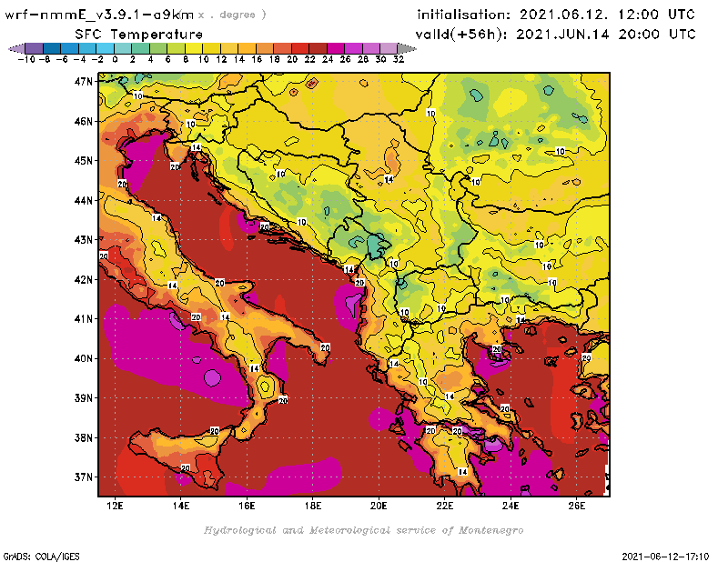Click the 24E longitude axis label
The width and height of the screenshot is (728, 562).
(511, 506)
